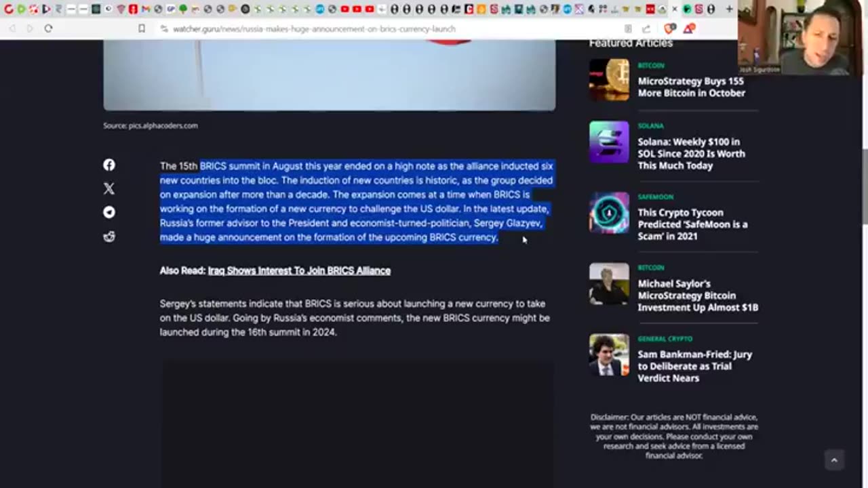This screenshot has height=488, width=868.
Task: Click the article header image
Action: click(x=329, y=75)
